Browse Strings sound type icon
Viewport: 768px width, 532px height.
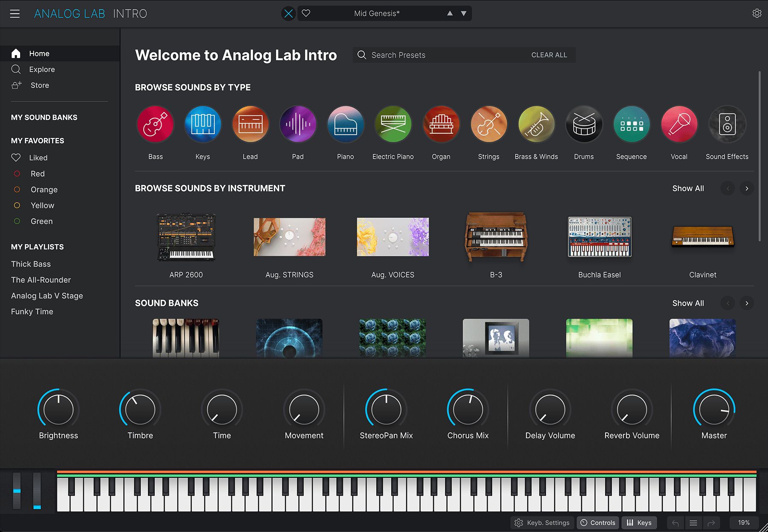pos(489,124)
